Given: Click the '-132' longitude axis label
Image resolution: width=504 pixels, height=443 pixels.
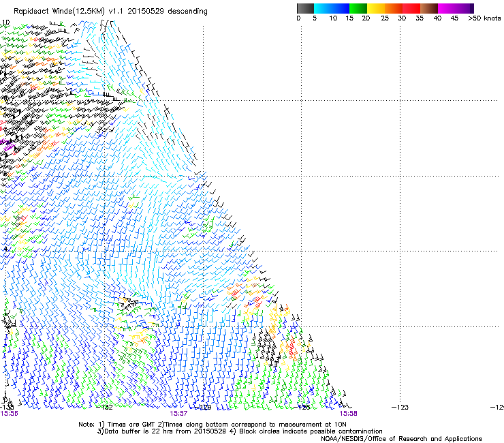Looking at the screenshot, I should coord(105,408).
